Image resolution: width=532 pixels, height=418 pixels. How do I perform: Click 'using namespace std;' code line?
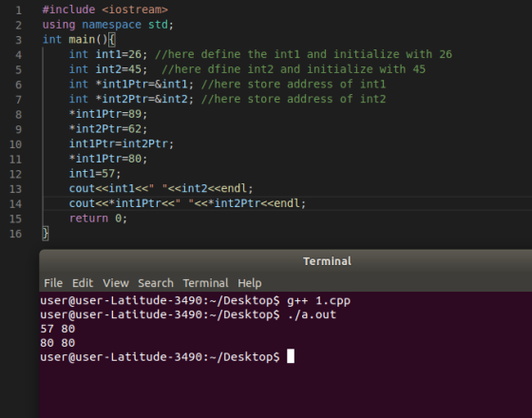108,25
